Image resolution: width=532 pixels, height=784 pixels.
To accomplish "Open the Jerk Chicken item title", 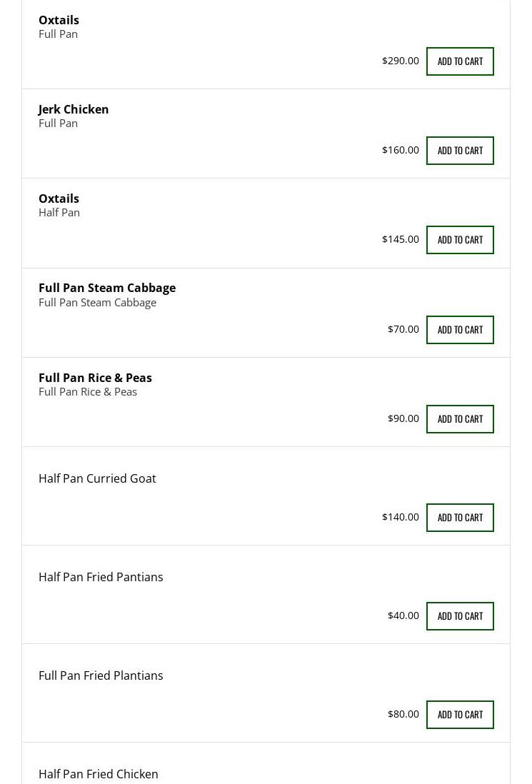I will [x=74, y=109].
